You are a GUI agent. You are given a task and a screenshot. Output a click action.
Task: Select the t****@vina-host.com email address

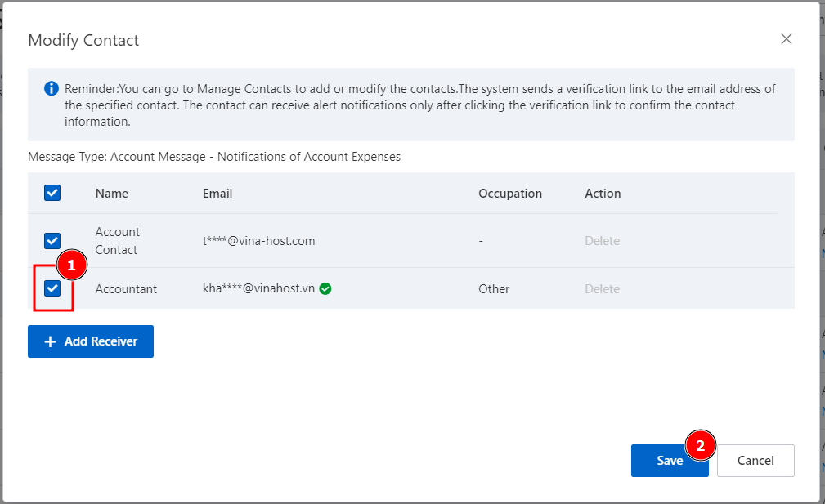[x=258, y=241]
